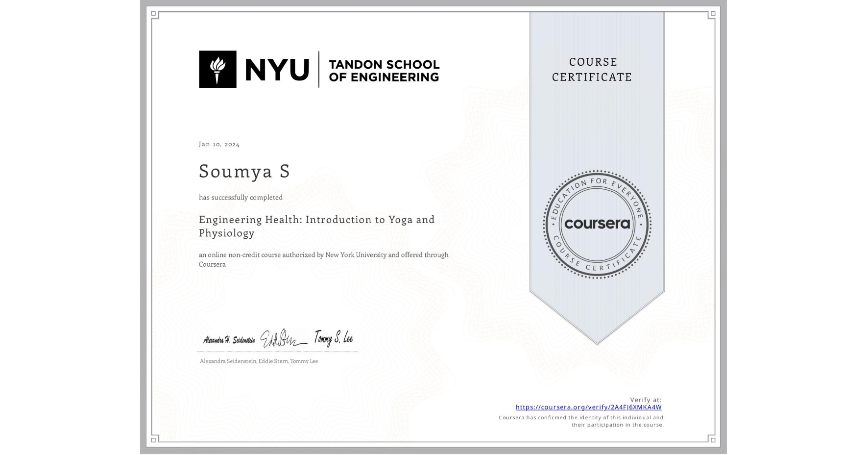Select the recipient name Soumya S
This screenshot has width=868, height=455.
243,172
